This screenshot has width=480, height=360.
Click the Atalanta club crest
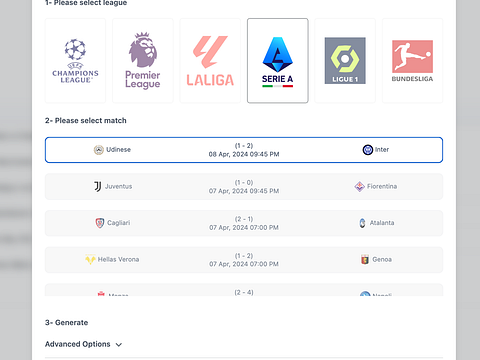coord(362,223)
